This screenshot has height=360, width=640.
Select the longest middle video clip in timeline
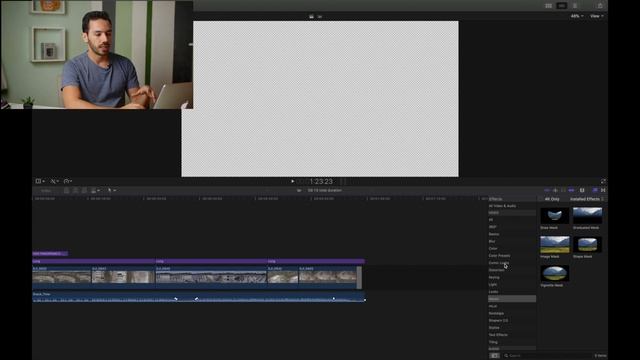tap(211, 277)
